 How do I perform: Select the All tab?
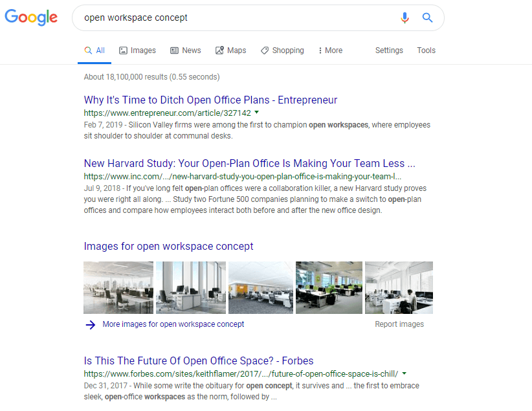[x=94, y=50]
